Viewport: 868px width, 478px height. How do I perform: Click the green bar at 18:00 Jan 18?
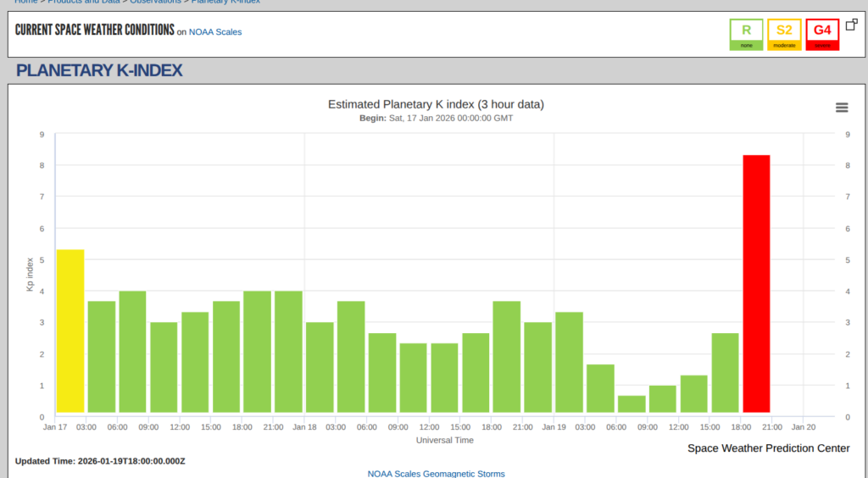[506, 358]
